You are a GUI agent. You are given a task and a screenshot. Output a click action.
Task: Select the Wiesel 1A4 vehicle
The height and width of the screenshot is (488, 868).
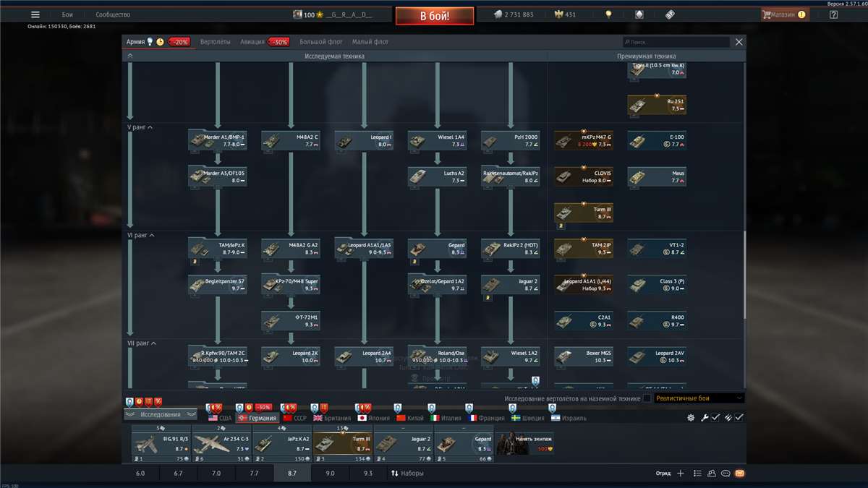437,140
